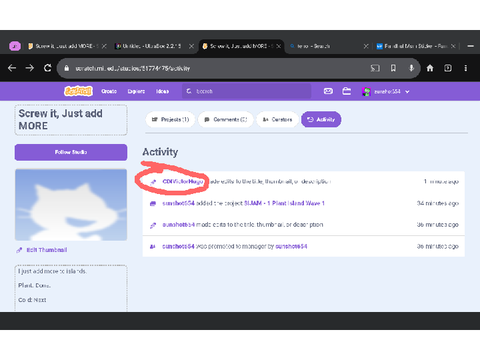Screen dimensions: 480x360
Task: Open the My Stuff folder icon
Action: pos(347,91)
